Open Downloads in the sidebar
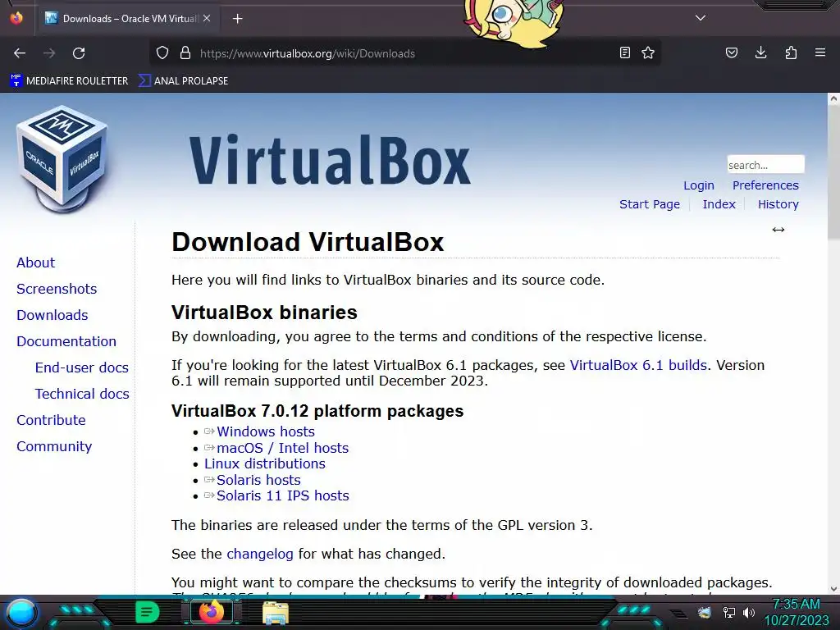Viewport: 840px width, 630px height. click(52, 315)
